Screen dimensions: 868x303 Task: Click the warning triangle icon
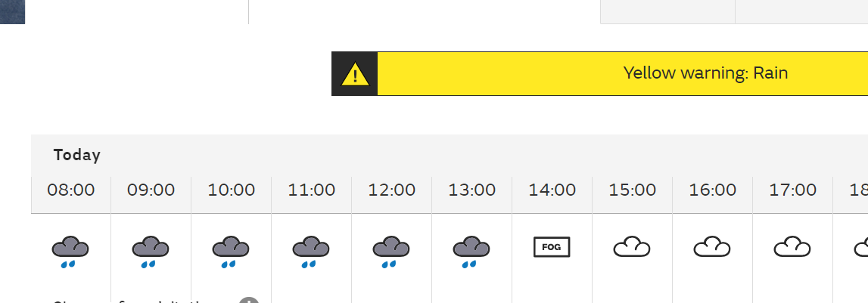point(355,74)
